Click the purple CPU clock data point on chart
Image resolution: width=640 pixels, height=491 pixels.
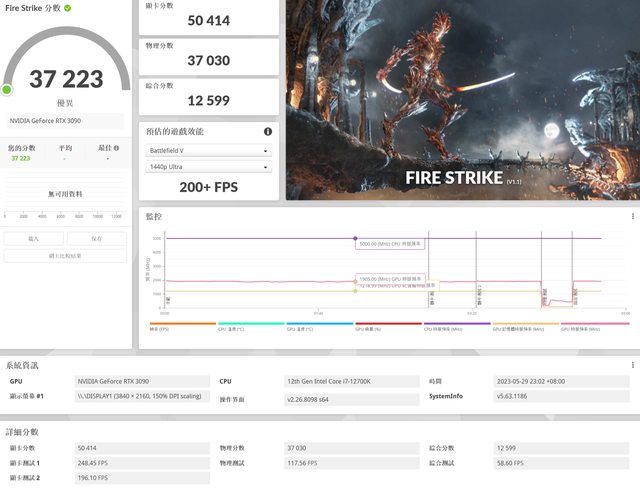point(355,238)
